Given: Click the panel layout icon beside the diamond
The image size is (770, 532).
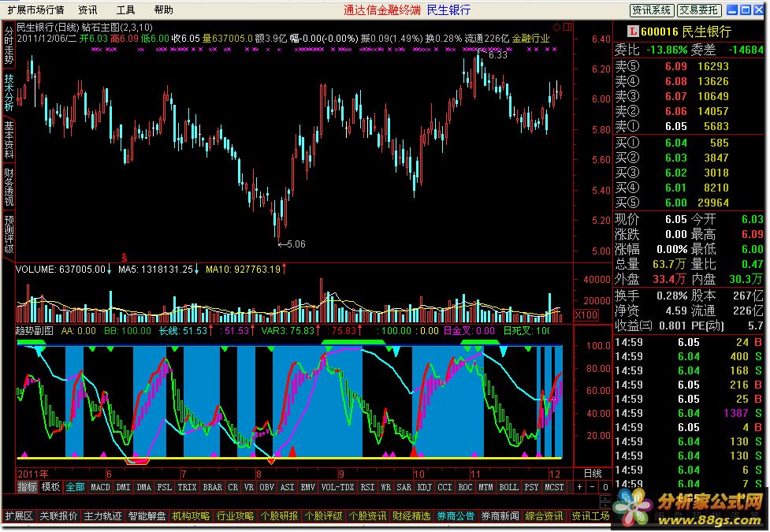Looking at the screenshot, I should point(567,27).
